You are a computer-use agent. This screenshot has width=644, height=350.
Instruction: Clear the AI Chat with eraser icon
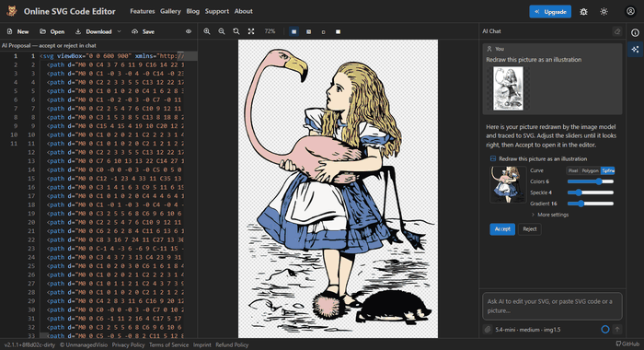click(x=617, y=31)
